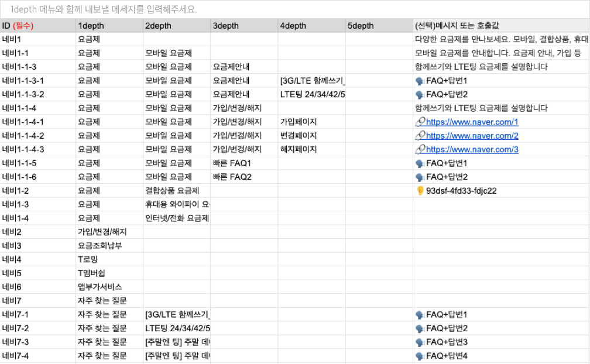The width and height of the screenshot is (590, 364).
Task: Click the 인터넷/전화 요금제 cell
Action: click(177, 218)
